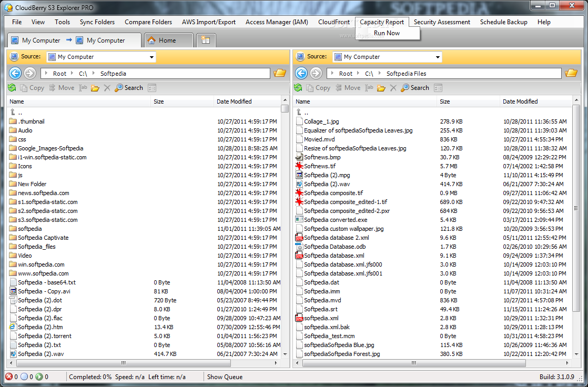588x387 pixels.
Task: Expand C:\ arrow in left path bar
Action: (73, 74)
